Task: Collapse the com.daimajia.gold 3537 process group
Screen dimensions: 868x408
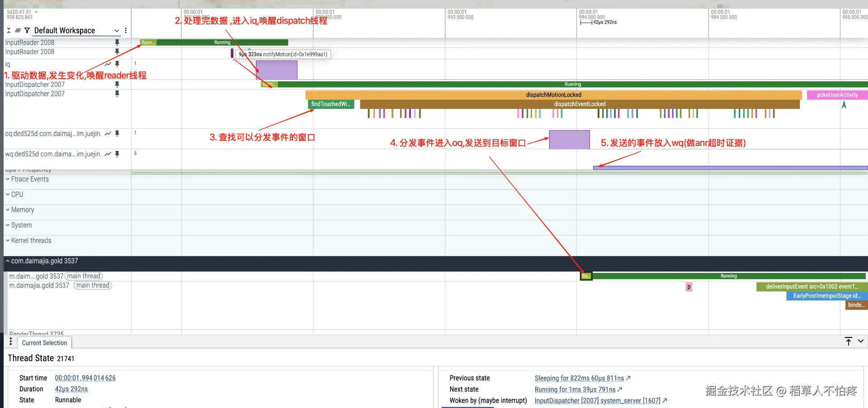Action: pyautogui.click(x=8, y=261)
